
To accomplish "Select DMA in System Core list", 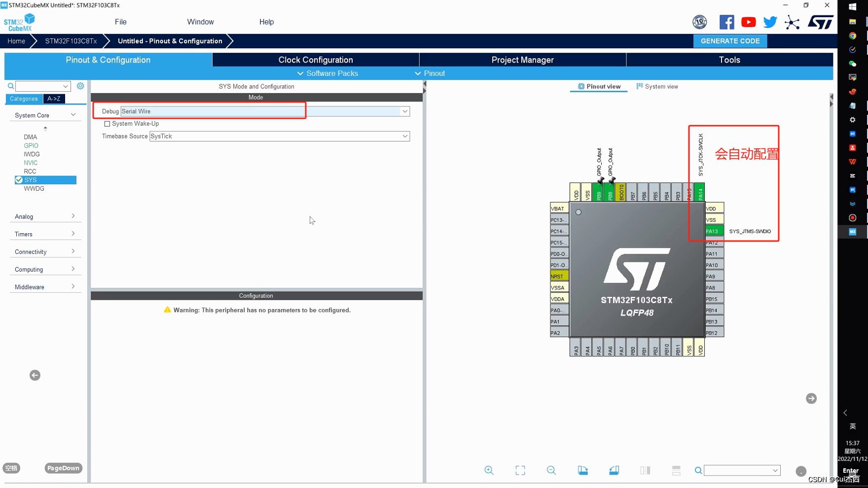I will click(30, 137).
